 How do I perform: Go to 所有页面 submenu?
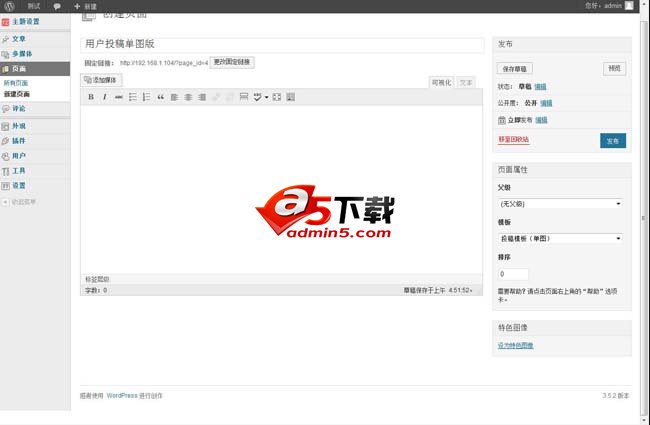16,83
